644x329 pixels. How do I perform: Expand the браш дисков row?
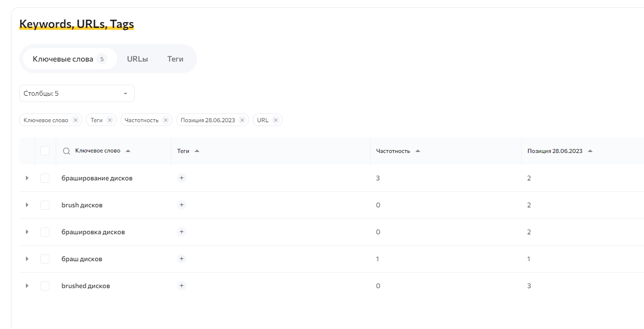tap(27, 258)
